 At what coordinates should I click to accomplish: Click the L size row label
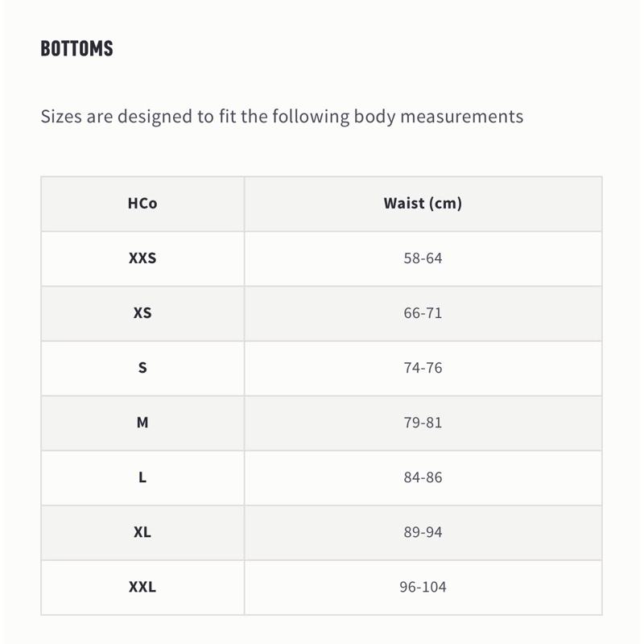tap(142, 477)
